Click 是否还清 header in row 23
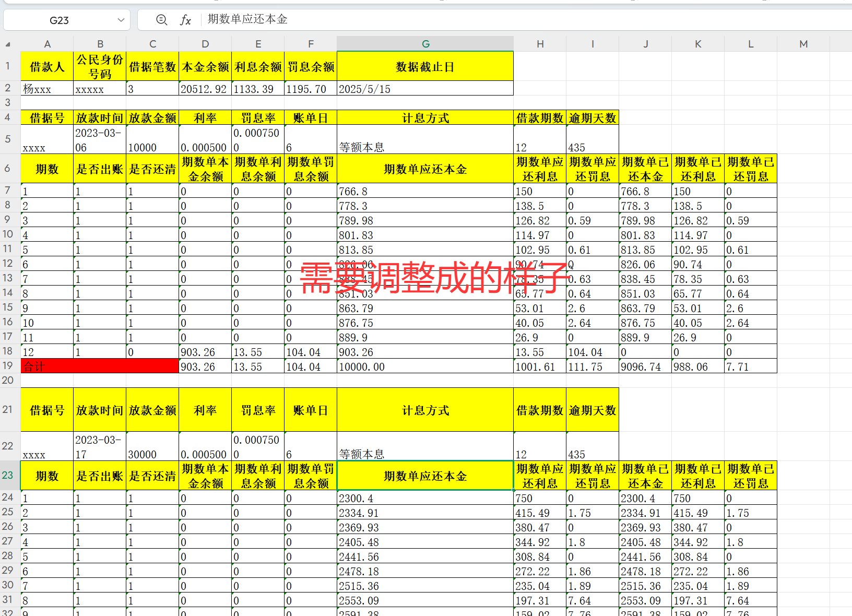Viewport: 852px width, 616px height. coord(152,476)
